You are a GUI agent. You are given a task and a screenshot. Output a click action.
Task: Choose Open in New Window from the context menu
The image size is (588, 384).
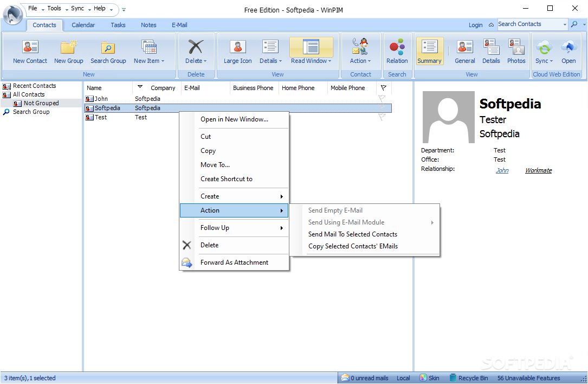(x=234, y=119)
